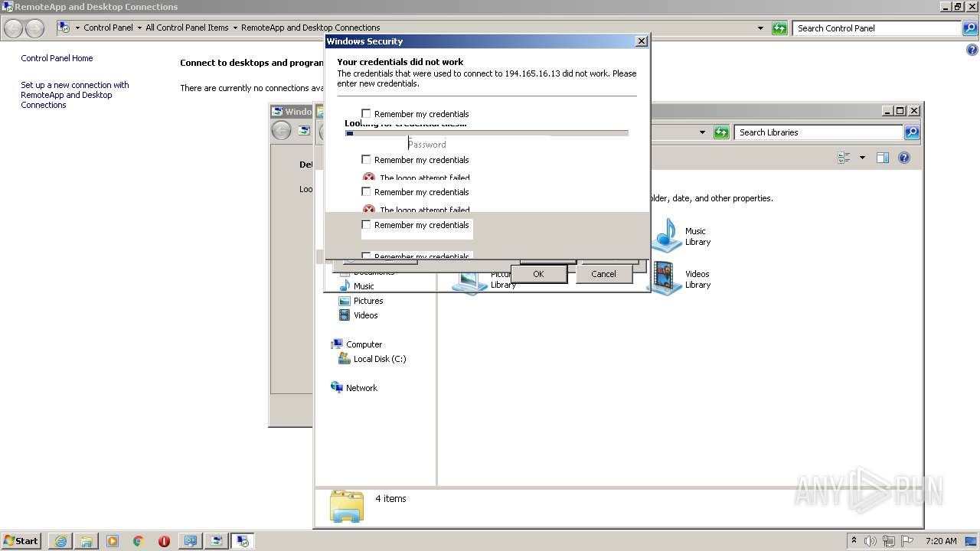Click the Search Libraries magnifier icon

[912, 132]
